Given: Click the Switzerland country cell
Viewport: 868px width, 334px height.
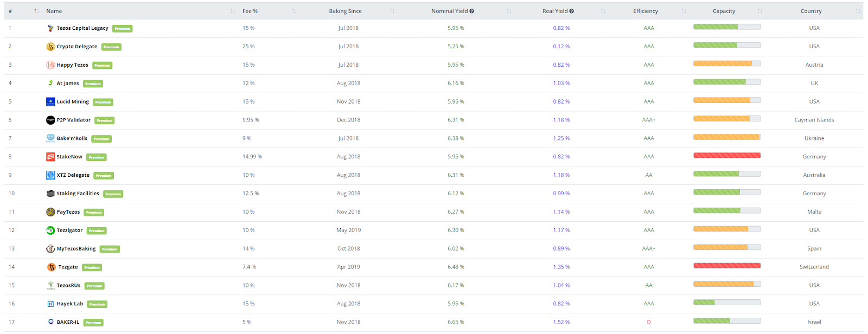Looking at the screenshot, I should click(814, 267).
